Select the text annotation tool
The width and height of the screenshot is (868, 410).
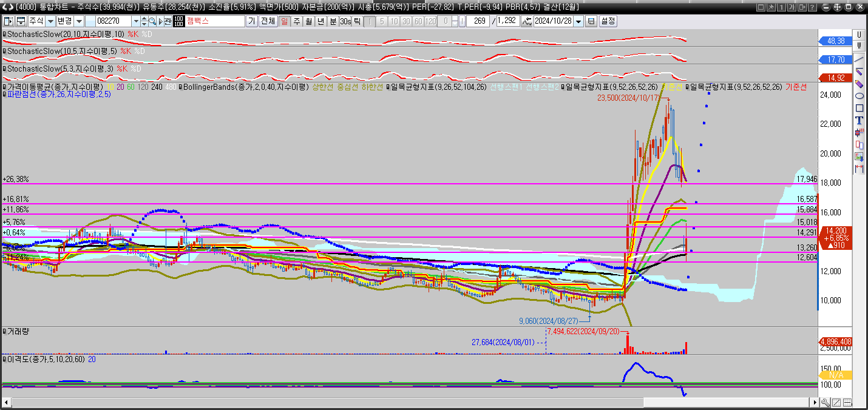click(x=859, y=120)
